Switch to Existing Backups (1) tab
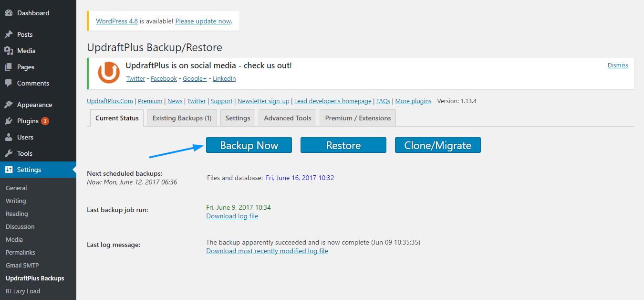This screenshot has height=300, width=644. [x=182, y=118]
